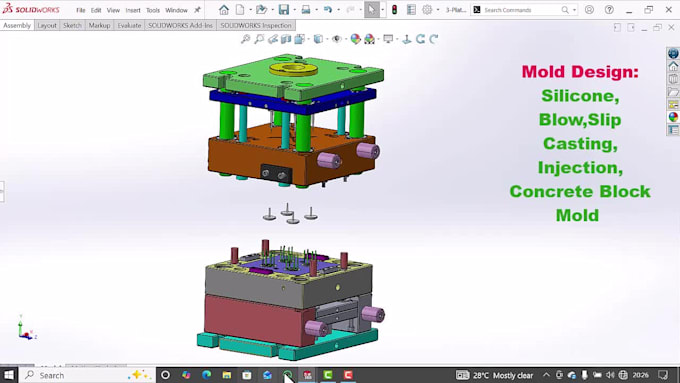Pin the SOLIDWORKS menu bar

coord(197,10)
